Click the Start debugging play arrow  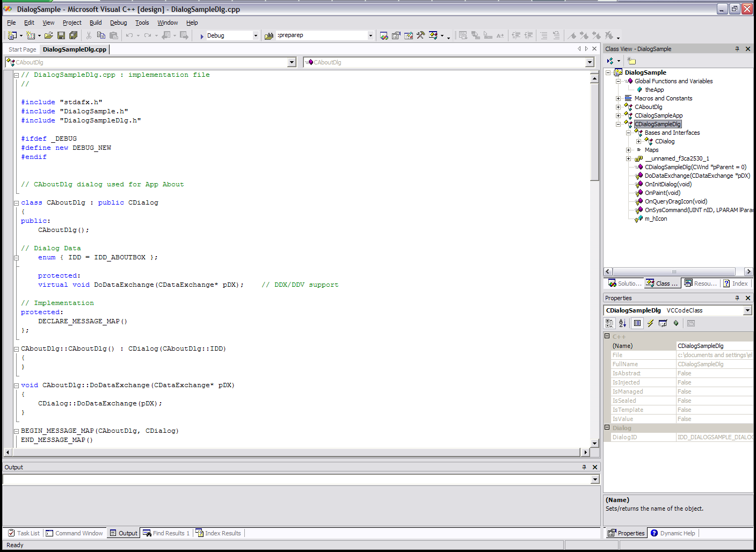click(202, 36)
